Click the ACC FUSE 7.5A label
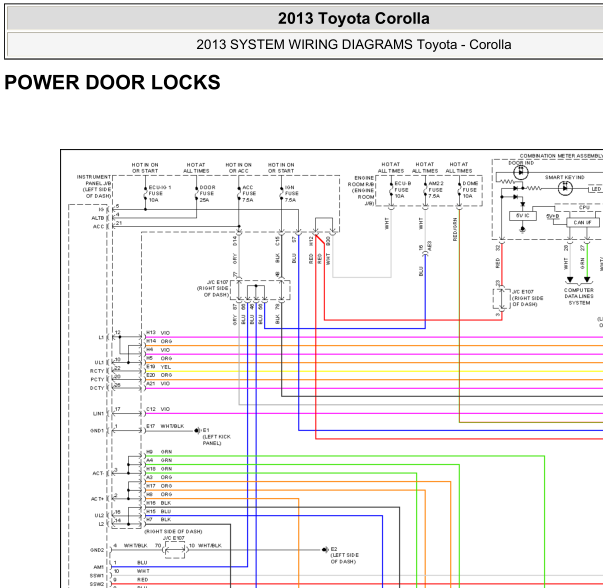 click(x=249, y=193)
